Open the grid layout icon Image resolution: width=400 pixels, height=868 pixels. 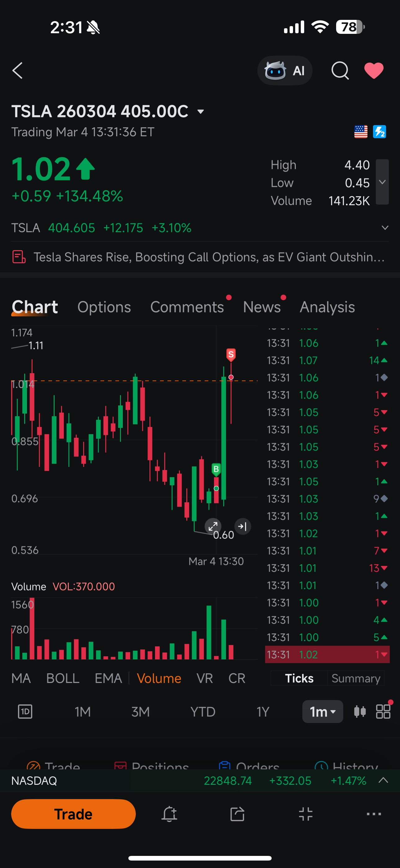pos(383,711)
